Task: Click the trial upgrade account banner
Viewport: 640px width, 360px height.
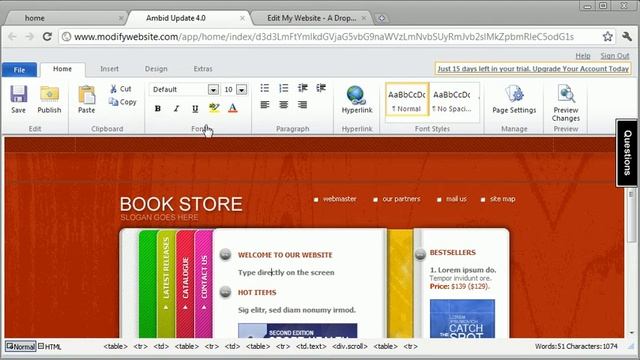Action: pyautogui.click(x=533, y=69)
